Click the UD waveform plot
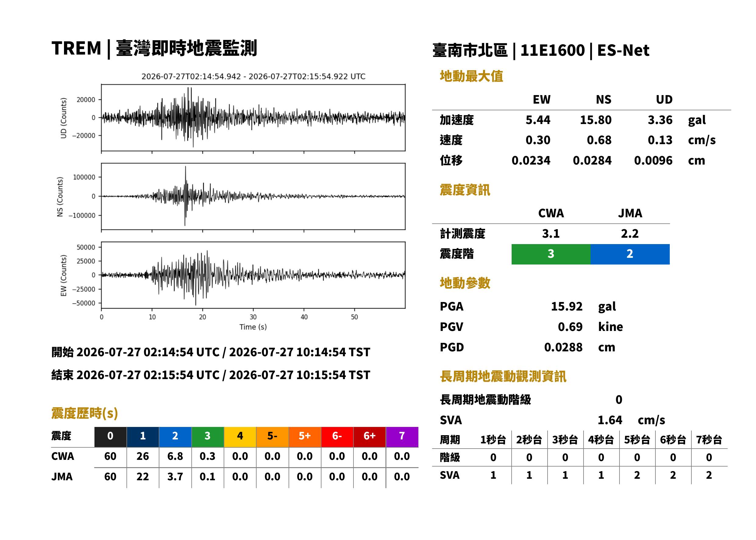 coord(253,118)
